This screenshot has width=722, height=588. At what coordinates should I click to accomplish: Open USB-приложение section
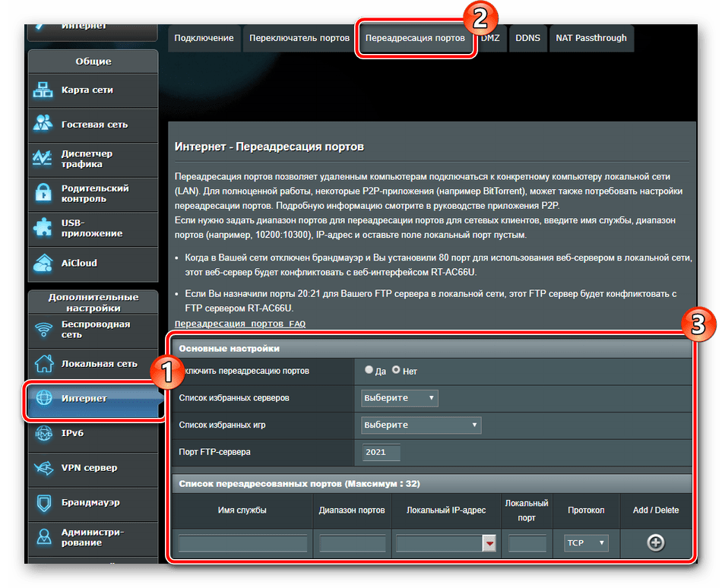pyautogui.click(x=93, y=229)
